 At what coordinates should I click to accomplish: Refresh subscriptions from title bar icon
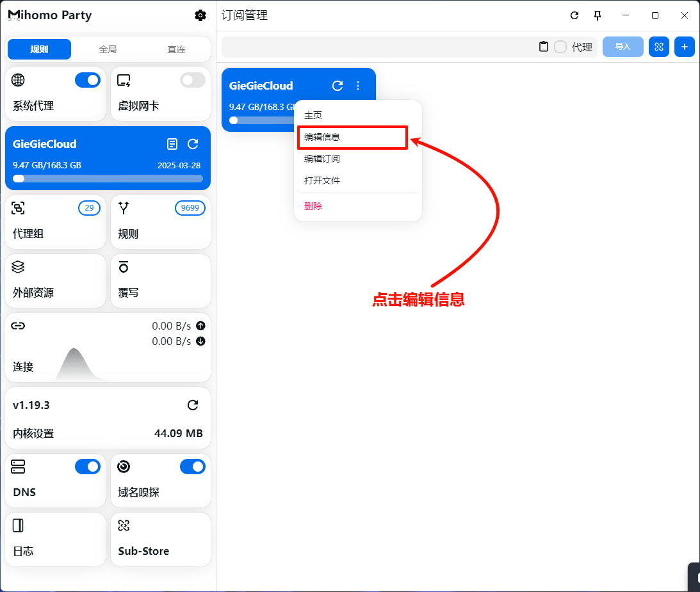574,15
